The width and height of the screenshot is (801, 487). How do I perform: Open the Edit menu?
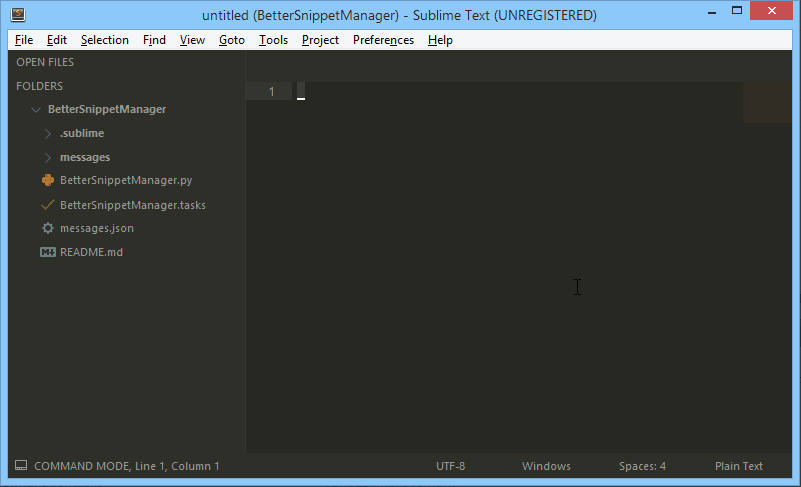click(x=57, y=40)
